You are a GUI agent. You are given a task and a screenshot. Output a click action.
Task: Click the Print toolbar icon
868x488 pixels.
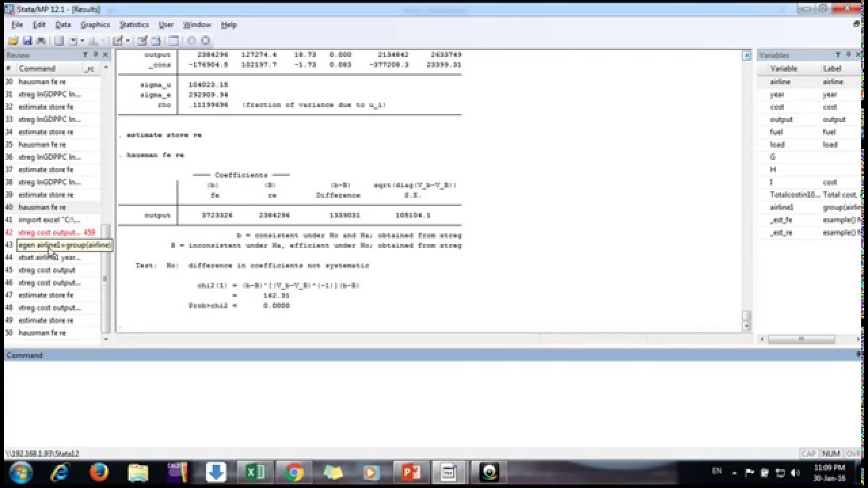click(x=41, y=41)
